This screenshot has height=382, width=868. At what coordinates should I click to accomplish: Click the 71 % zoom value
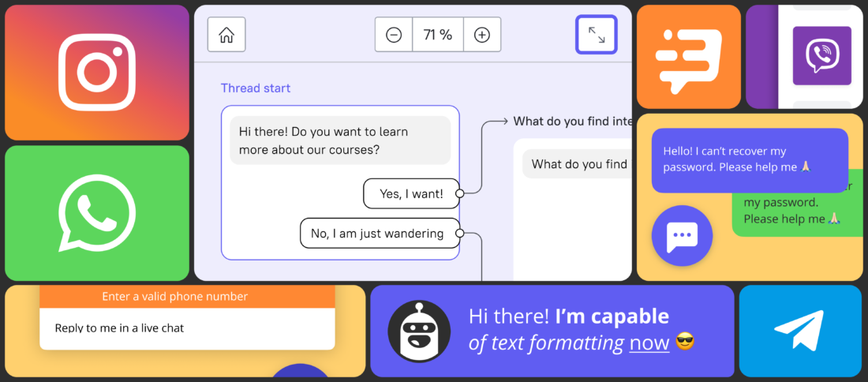[438, 34]
